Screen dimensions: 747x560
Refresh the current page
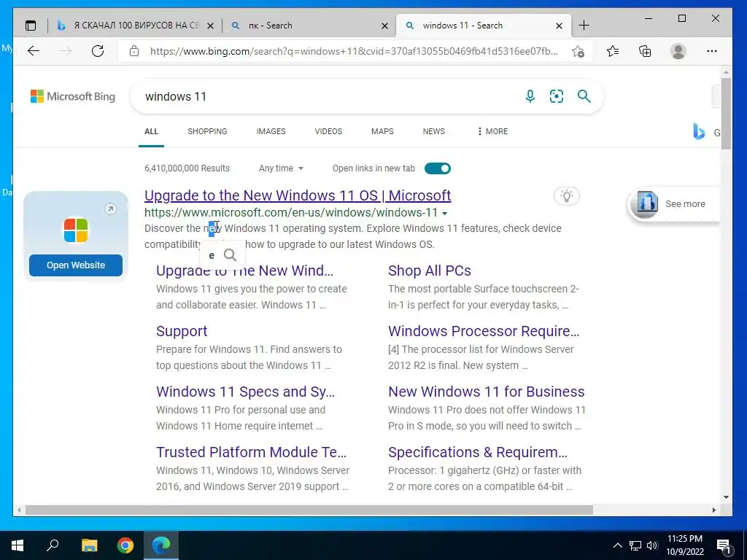point(98,51)
